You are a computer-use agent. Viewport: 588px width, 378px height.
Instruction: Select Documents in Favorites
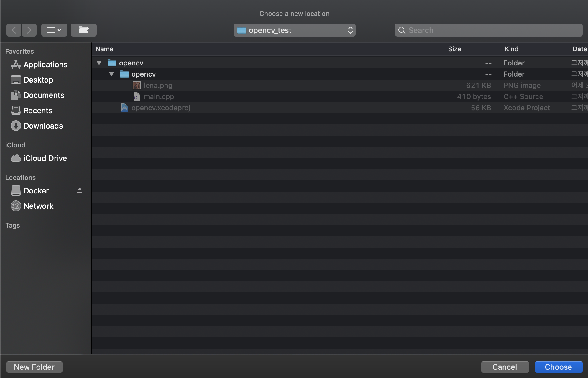pyautogui.click(x=44, y=95)
